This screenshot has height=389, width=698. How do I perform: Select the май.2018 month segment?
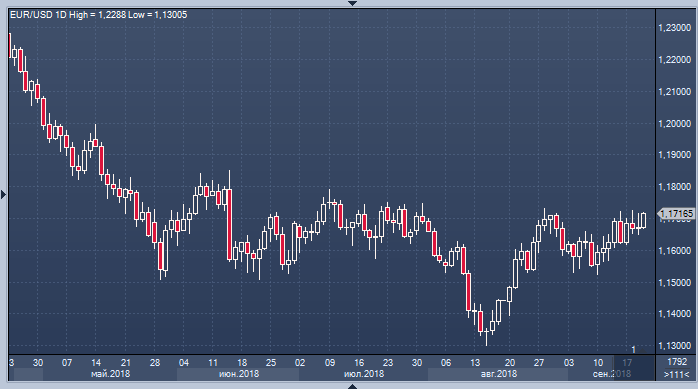(110, 374)
